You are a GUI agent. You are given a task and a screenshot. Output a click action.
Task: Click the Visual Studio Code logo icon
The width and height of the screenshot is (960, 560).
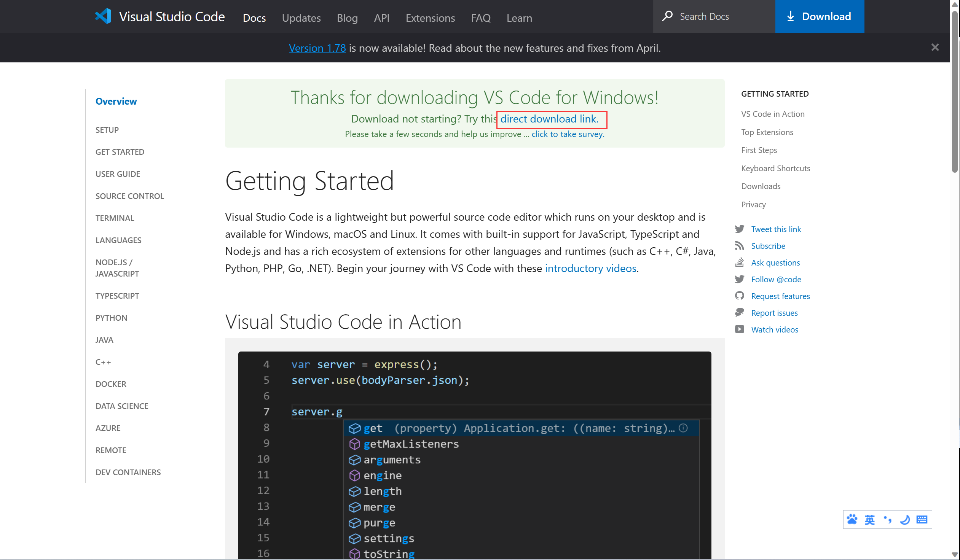tap(103, 16)
